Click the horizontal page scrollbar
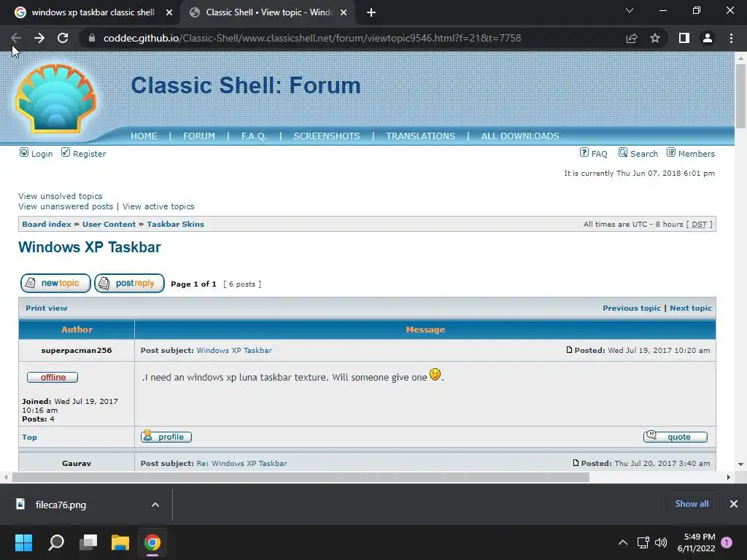The image size is (747, 560). (x=300, y=477)
